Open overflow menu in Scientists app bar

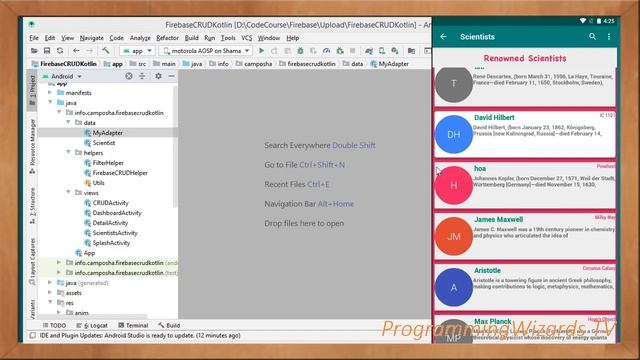point(609,37)
